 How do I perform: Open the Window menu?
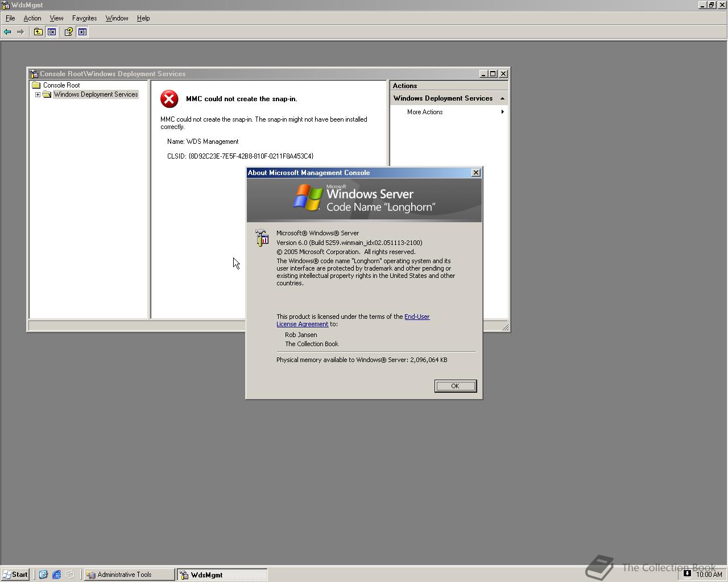pyautogui.click(x=117, y=18)
